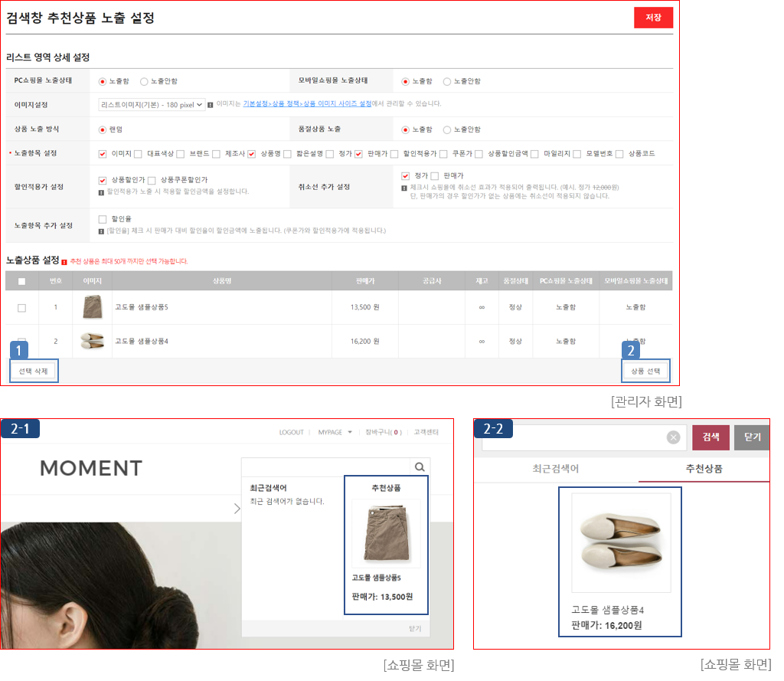Click the MOMENT shop logo
The height and width of the screenshot is (681, 784).
(x=91, y=468)
